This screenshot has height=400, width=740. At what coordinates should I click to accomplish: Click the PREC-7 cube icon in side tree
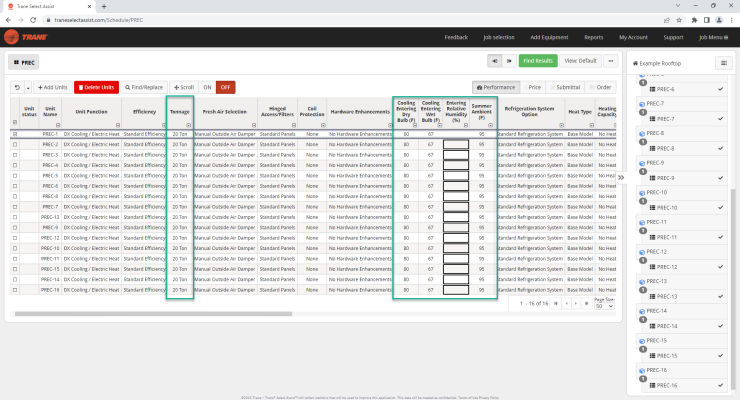642,104
